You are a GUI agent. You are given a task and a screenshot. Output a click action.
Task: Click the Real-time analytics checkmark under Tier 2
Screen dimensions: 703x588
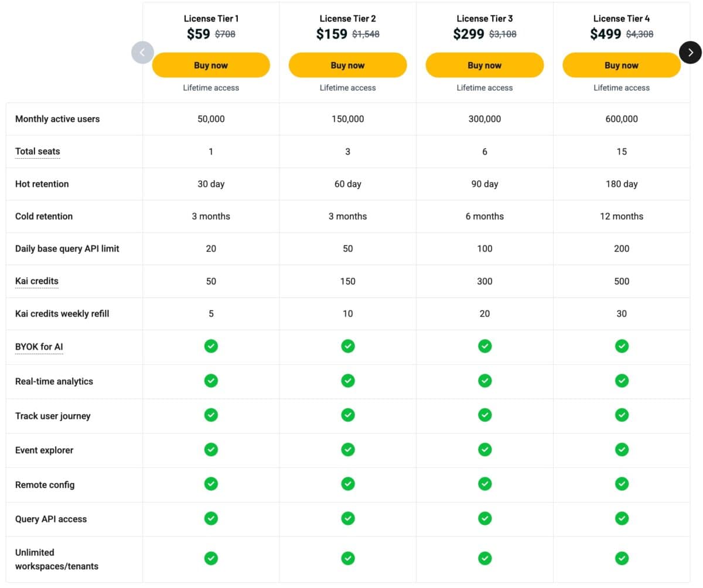(348, 381)
